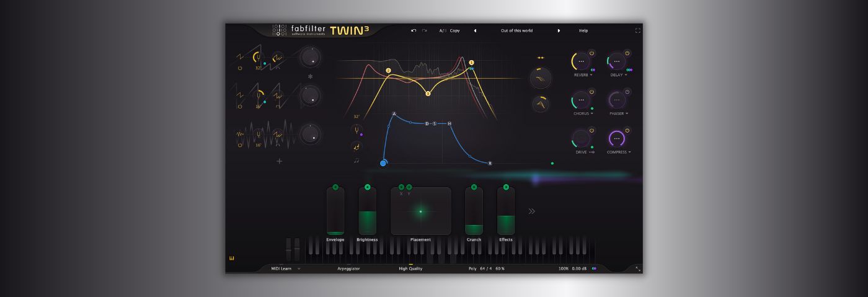Toggle the Compress power button

[627, 130]
